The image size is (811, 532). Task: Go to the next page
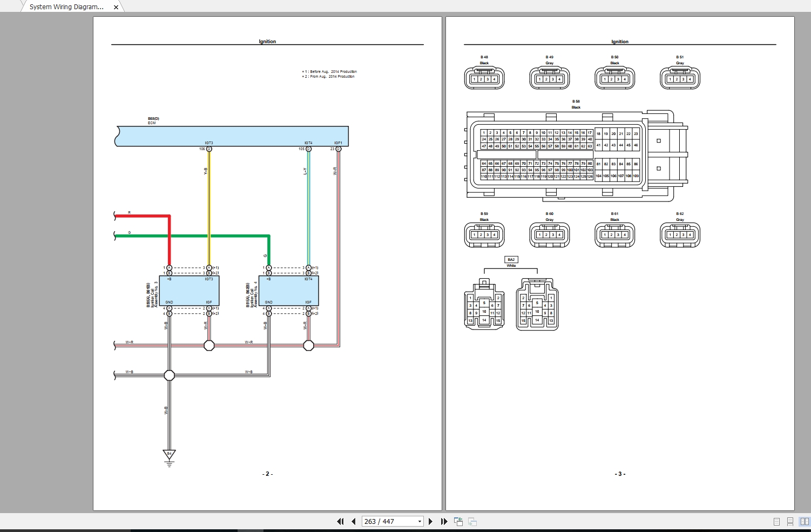430,521
